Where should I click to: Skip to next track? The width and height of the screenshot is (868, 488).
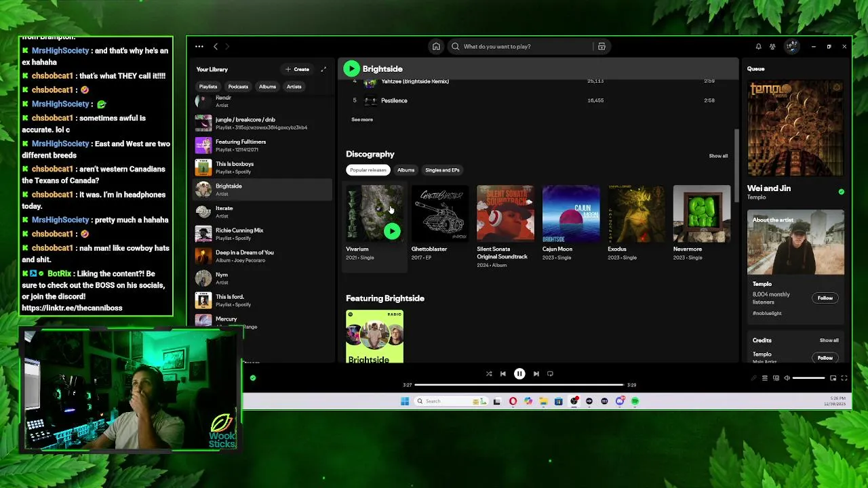536,373
